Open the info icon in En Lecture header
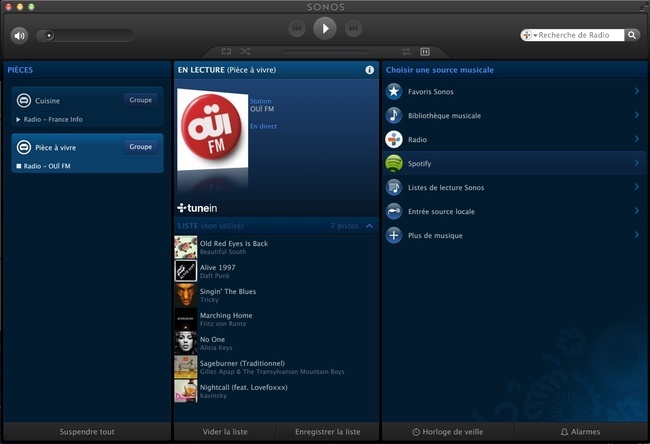Viewport: 650px width, 444px height. (x=369, y=70)
